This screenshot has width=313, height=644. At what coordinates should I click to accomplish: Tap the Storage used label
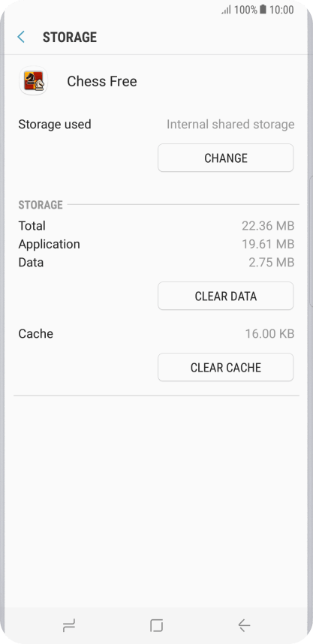pyautogui.click(x=55, y=124)
